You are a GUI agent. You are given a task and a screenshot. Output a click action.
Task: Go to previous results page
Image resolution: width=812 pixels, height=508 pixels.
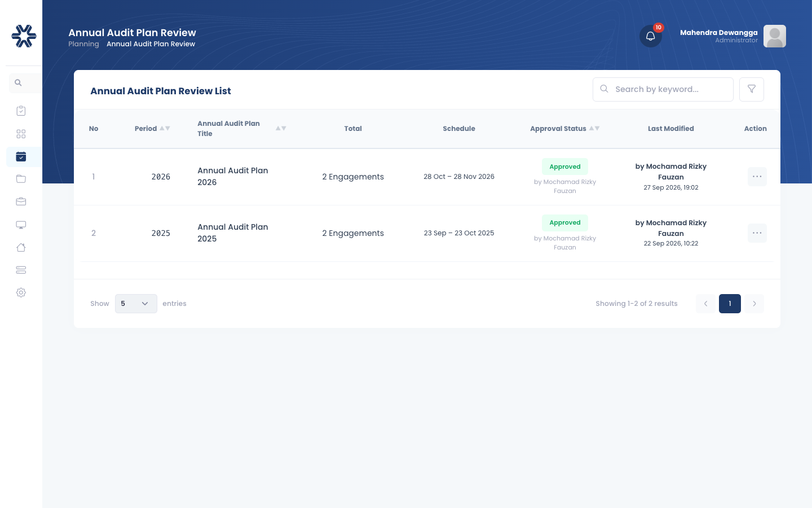(x=705, y=304)
